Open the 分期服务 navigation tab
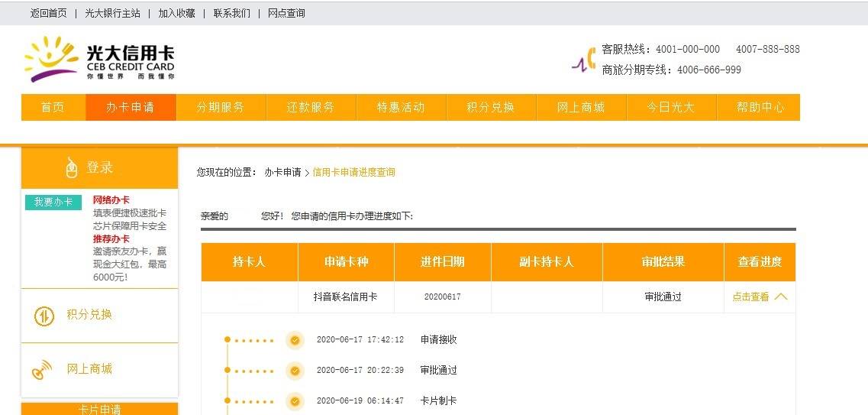 [221, 107]
